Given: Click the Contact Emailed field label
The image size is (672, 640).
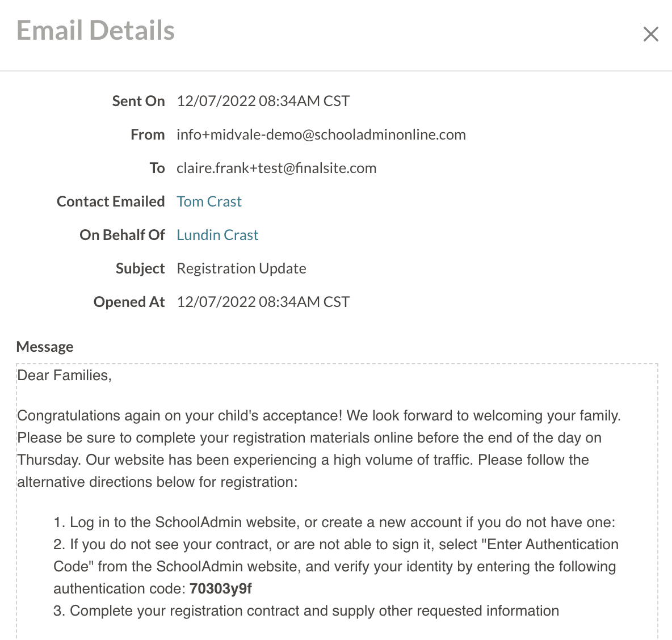Looking at the screenshot, I should (x=111, y=201).
